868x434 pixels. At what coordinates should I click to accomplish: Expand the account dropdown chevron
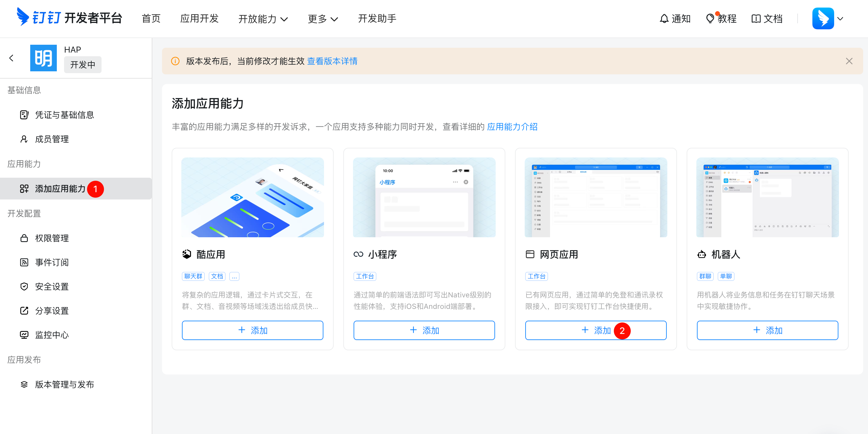pyautogui.click(x=840, y=19)
